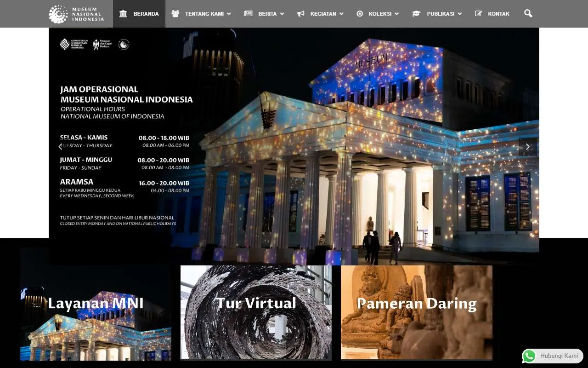
Task: Open the Kegiatan menu
Action: (320, 14)
